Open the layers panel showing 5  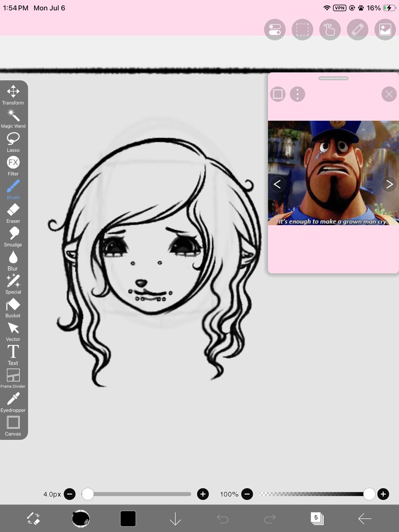tap(317, 518)
